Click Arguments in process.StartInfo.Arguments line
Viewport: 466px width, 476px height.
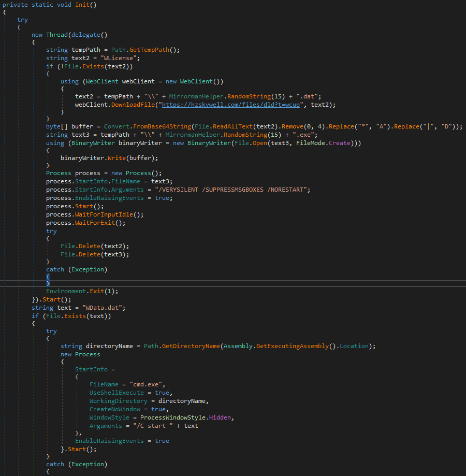[127, 190]
